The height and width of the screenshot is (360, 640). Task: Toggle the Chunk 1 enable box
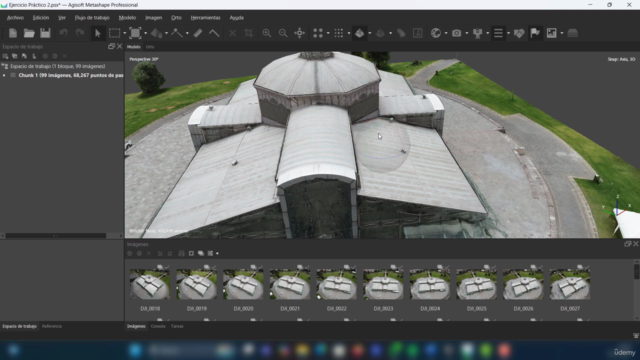(x=13, y=75)
